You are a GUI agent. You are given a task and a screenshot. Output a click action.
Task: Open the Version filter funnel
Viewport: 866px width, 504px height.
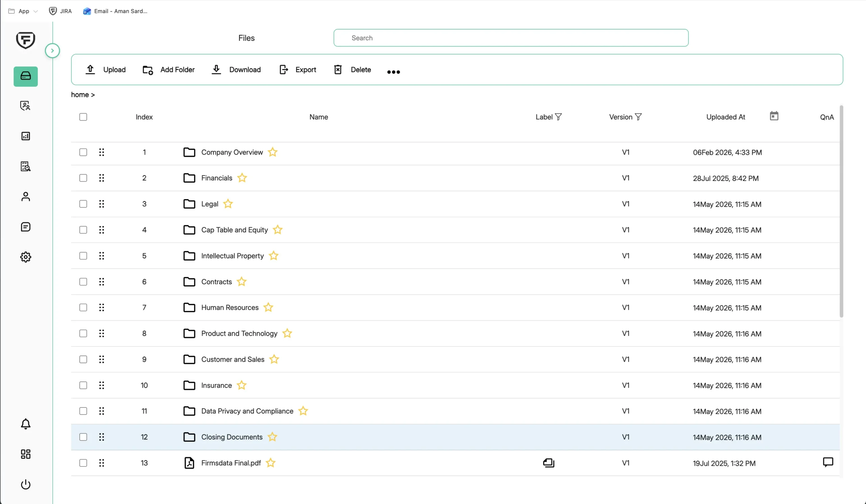[638, 117]
